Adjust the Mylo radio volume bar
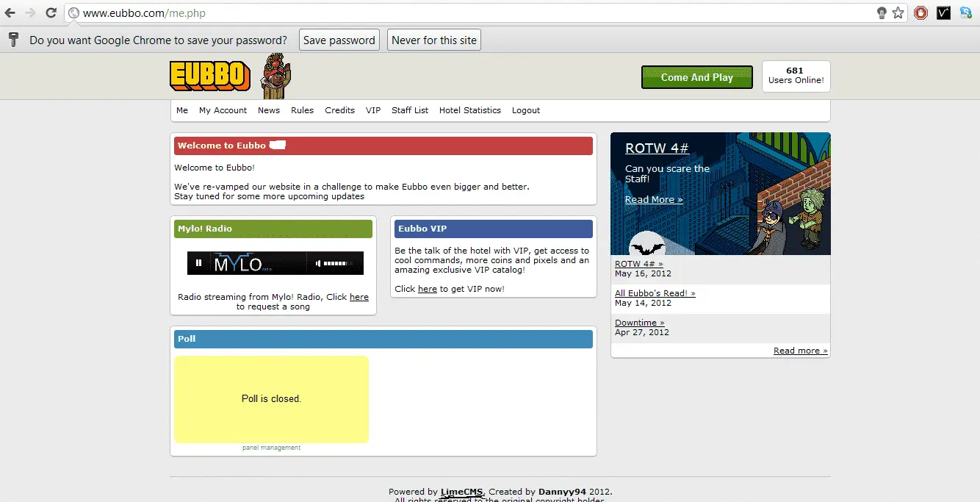The width and height of the screenshot is (980, 502). coord(338,263)
